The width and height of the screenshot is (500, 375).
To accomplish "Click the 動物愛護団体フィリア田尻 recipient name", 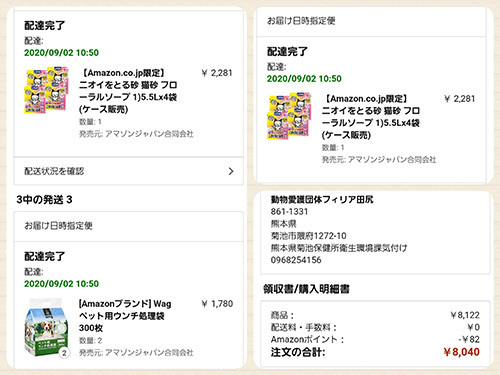I will click(322, 200).
